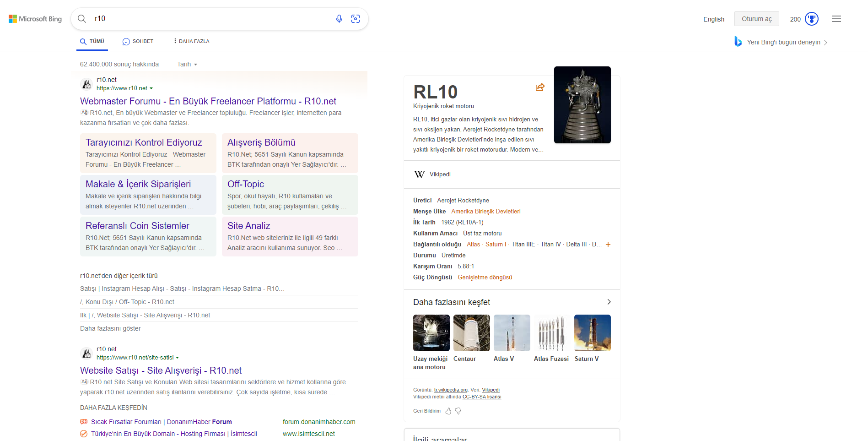Click the share icon on RL10 card

540,87
